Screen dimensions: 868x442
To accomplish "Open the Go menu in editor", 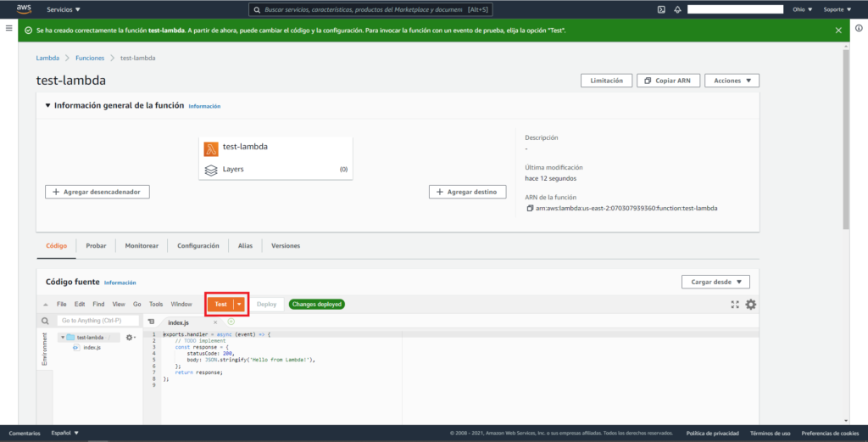I will 136,304.
